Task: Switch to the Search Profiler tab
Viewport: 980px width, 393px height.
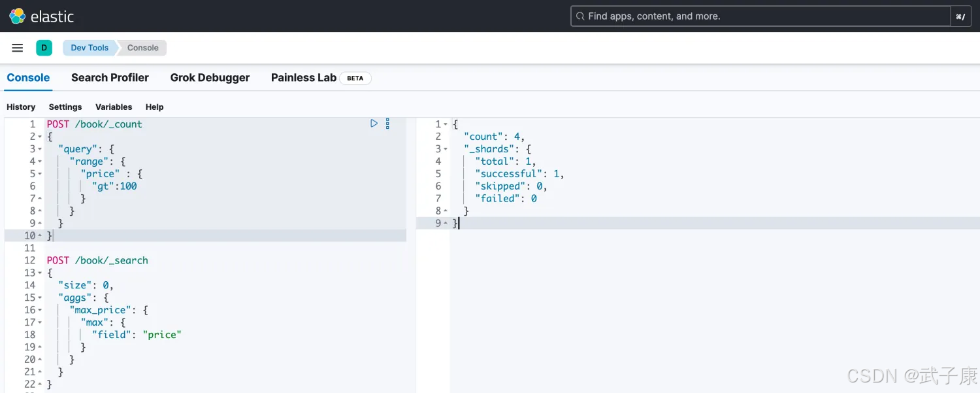Action: pos(110,78)
